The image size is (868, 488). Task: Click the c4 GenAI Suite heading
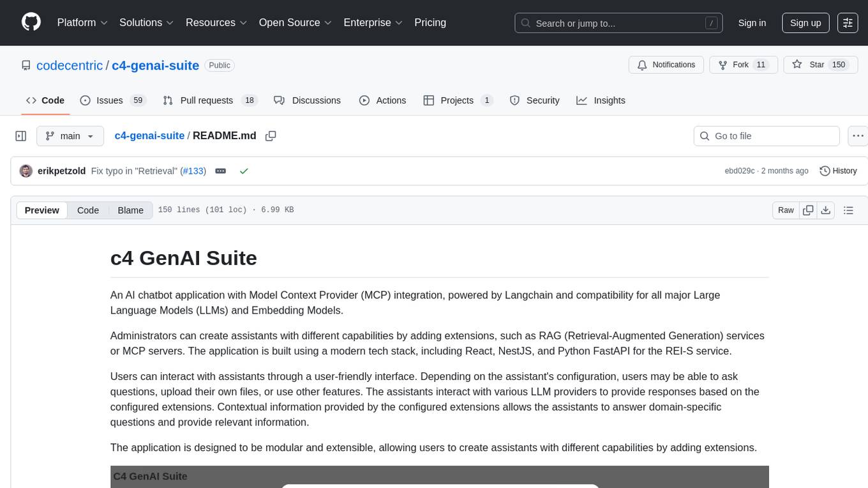pyautogui.click(x=184, y=258)
